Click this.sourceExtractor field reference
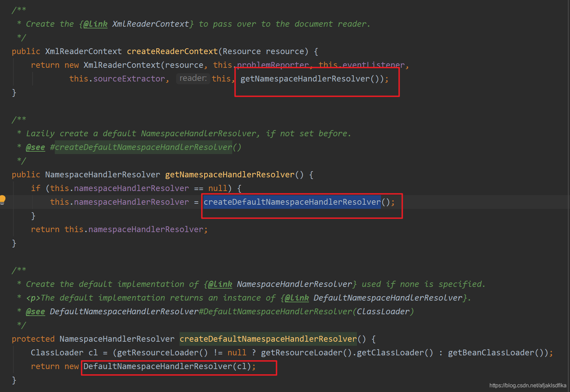This screenshot has height=392, width=570. (117, 79)
